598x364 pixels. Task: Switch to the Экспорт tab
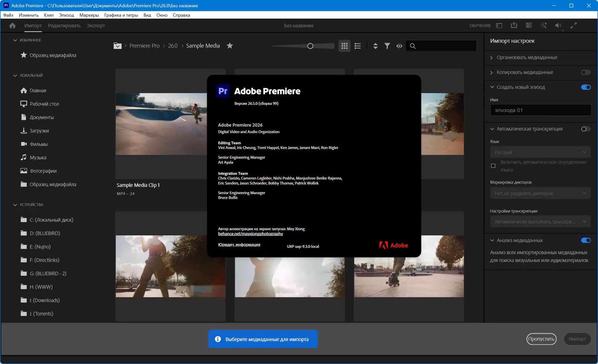(x=96, y=26)
